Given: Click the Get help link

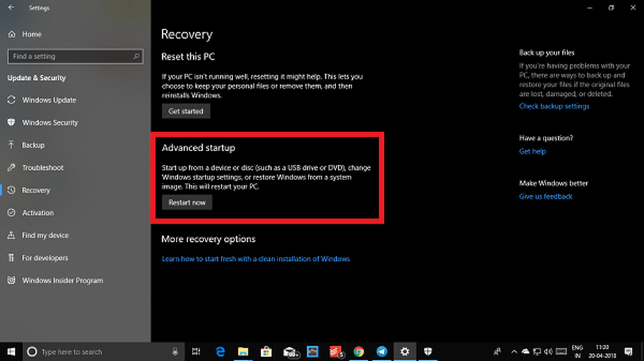Looking at the screenshot, I should pyautogui.click(x=532, y=151).
